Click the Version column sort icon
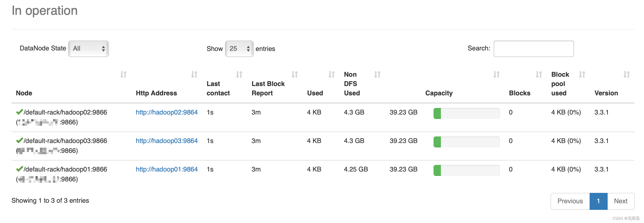This screenshot has width=644, height=223. point(627,75)
